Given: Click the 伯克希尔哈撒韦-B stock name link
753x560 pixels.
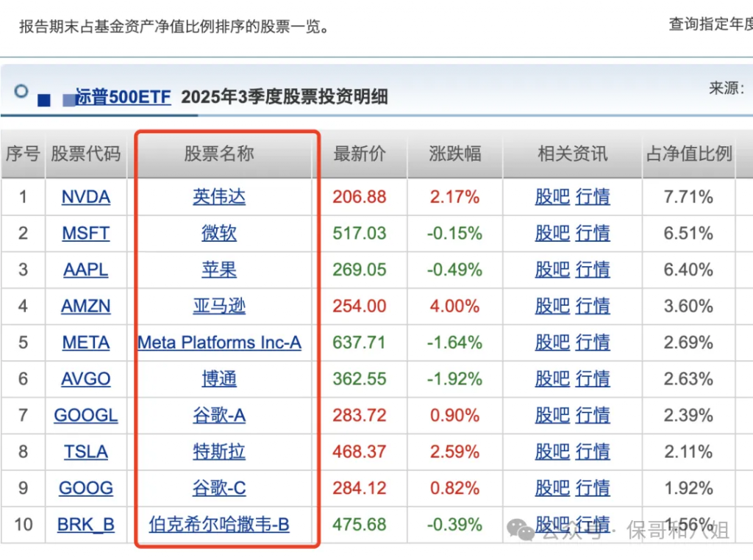Looking at the screenshot, I should coord(219,525).
